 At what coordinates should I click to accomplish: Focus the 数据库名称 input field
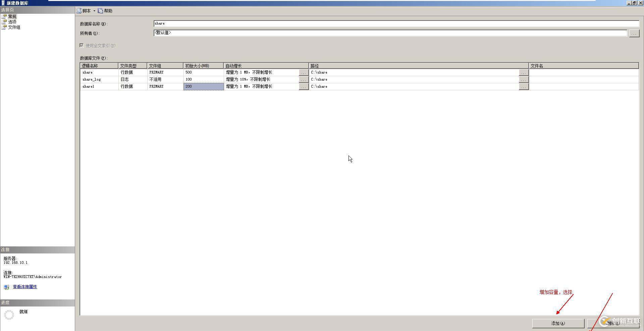point(396,23)
